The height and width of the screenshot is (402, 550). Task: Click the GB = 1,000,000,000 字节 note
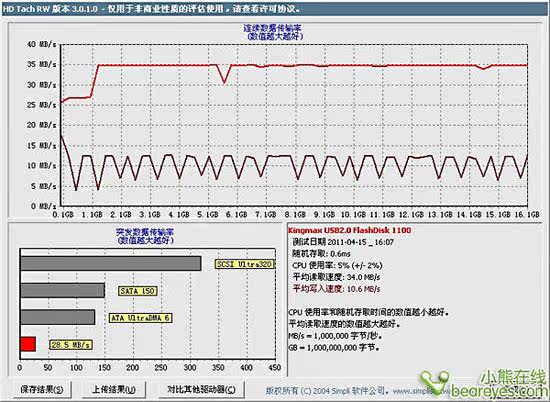coord(334,348)
